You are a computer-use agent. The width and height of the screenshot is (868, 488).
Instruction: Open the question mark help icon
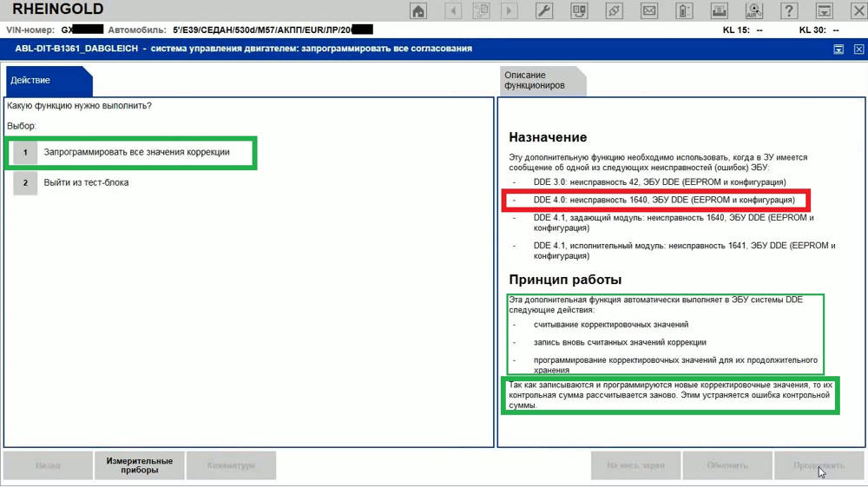click(789, 11)
